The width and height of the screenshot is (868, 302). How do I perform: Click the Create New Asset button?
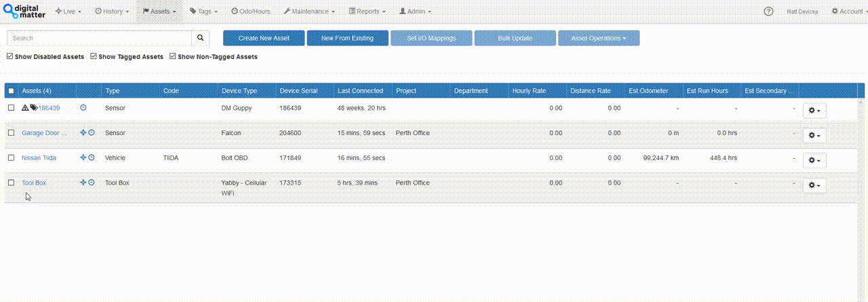pos(264,38)
